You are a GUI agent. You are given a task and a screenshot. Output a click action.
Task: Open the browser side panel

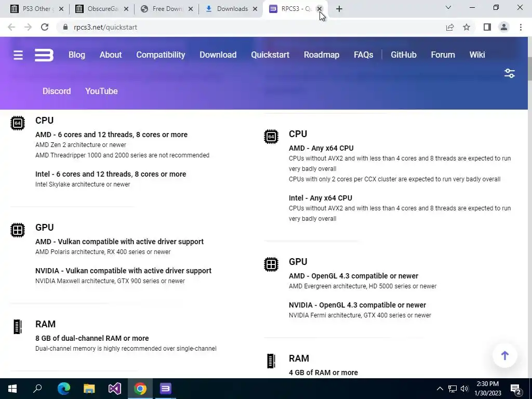click(487, 27)
